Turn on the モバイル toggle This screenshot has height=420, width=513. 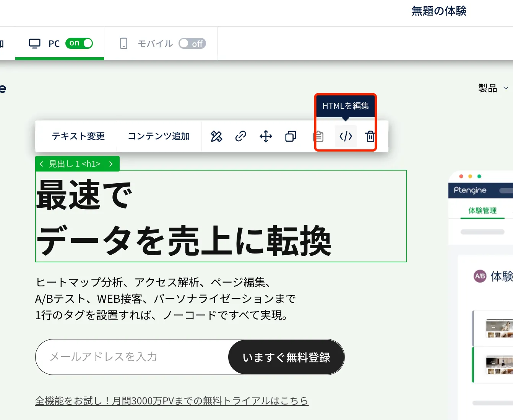192,44
